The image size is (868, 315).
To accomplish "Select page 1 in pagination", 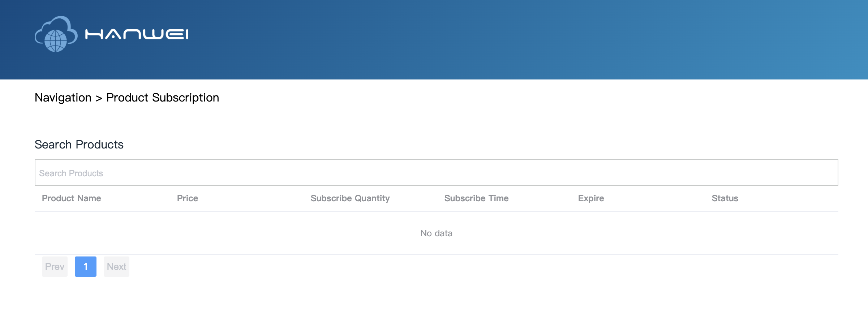I will 85,267.
